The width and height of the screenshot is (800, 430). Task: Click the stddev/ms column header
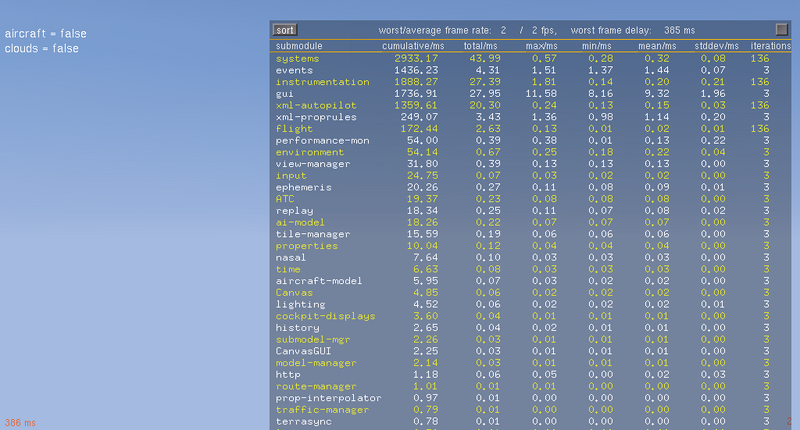click(716, 46)
